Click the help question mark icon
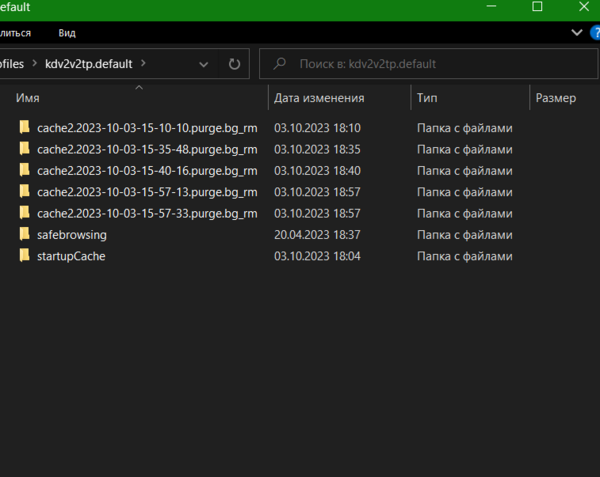Image resolution: width=600 pixels, height=477 pixels. [x=595, y=33]
